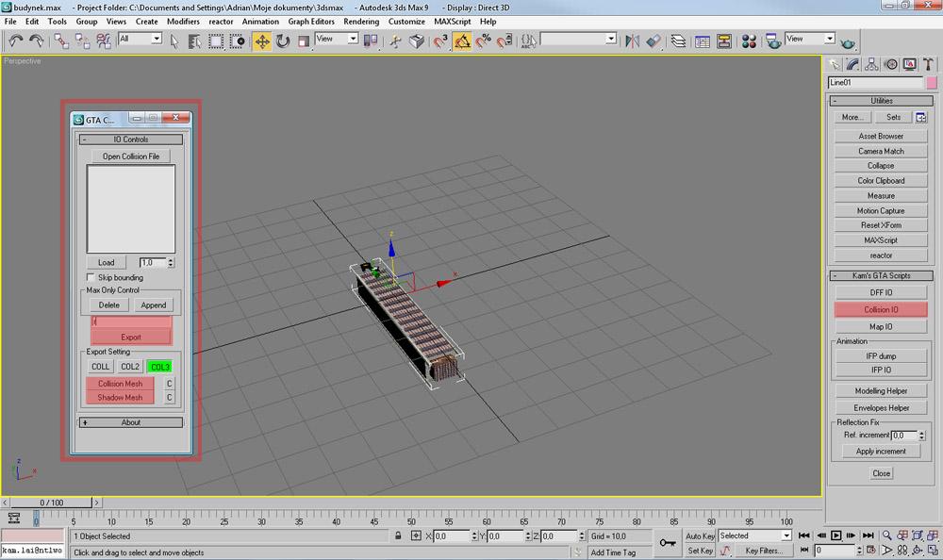Click the pink object color swatch
The image size is (943, 560).
click(x=931, y=83)
